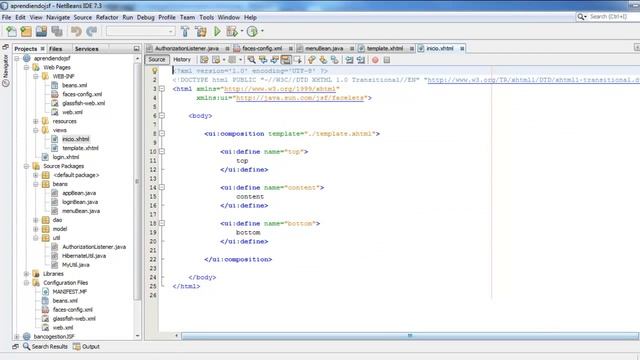Click the Search Results magnifier icon
The width and height of the screenshot is (640, 360).
27,347
